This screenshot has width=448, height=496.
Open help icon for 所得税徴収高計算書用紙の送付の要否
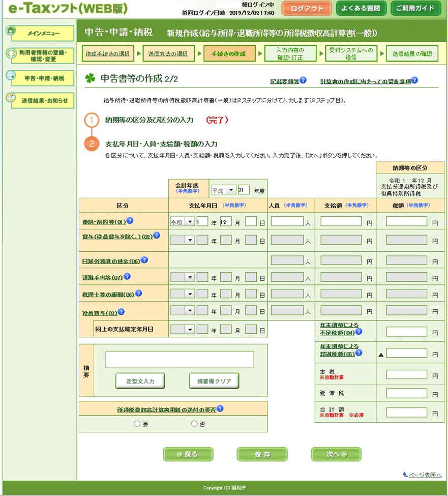pos(220,409)
